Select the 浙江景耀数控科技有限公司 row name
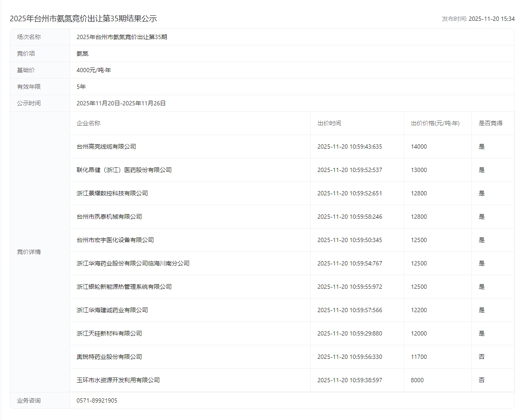The image size is (522, 420). tap(112, 193)
